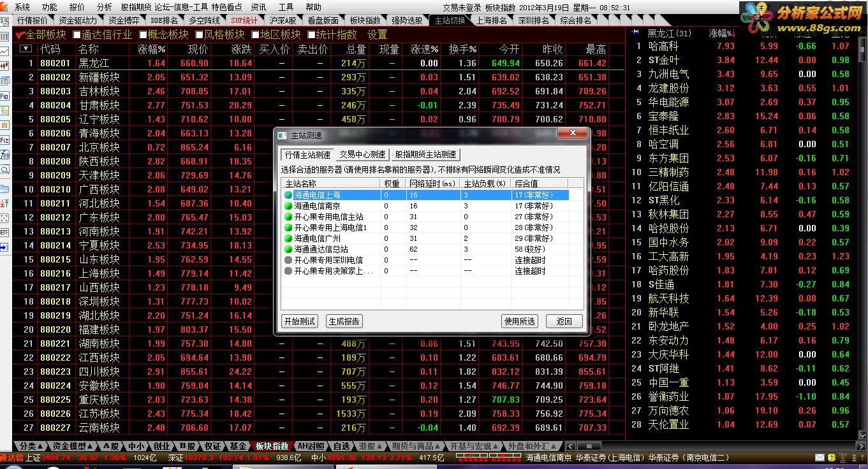This screenshot has height=469, width=868.
Task: Click the mail envelope icon in status bar
Action: point(820,458)
